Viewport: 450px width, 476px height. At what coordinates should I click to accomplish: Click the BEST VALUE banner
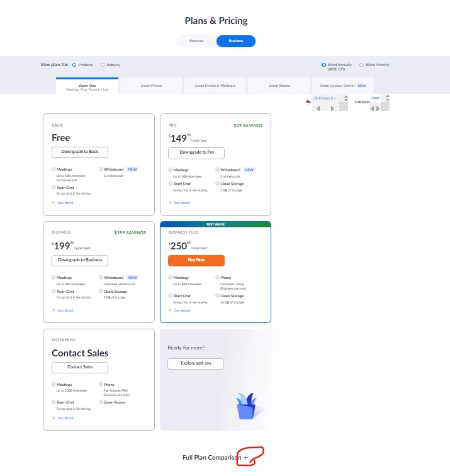click(215, 224)
